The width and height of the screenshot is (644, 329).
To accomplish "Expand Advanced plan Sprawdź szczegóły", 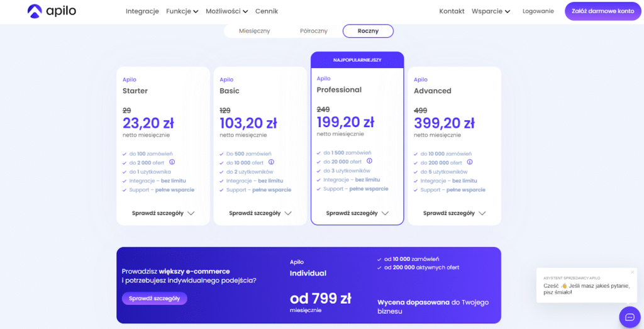I will coord(454,213).
